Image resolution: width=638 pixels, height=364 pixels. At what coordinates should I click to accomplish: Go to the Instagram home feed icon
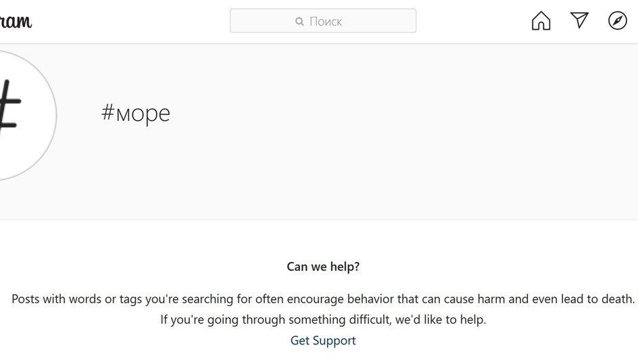tap(541, 21)
